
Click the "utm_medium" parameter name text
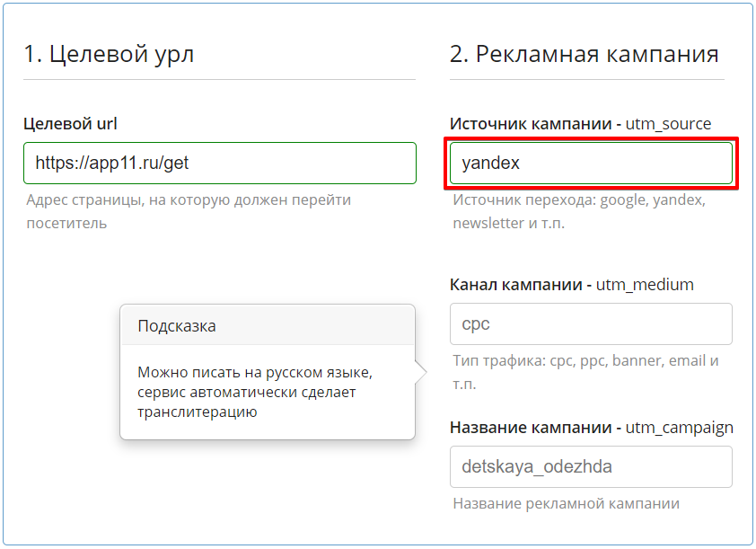tap(645, 285)
